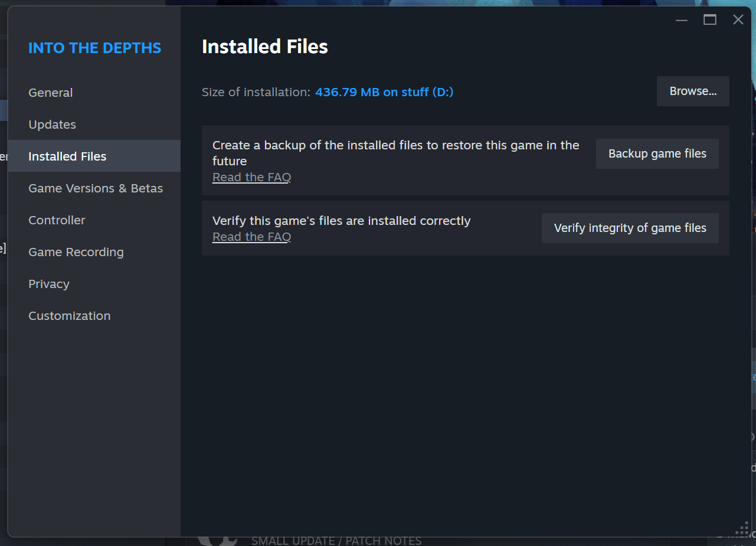Viewport: 756px width, 546px height.
Task: Maximize the properties window
Action: [x=710, y=20]
